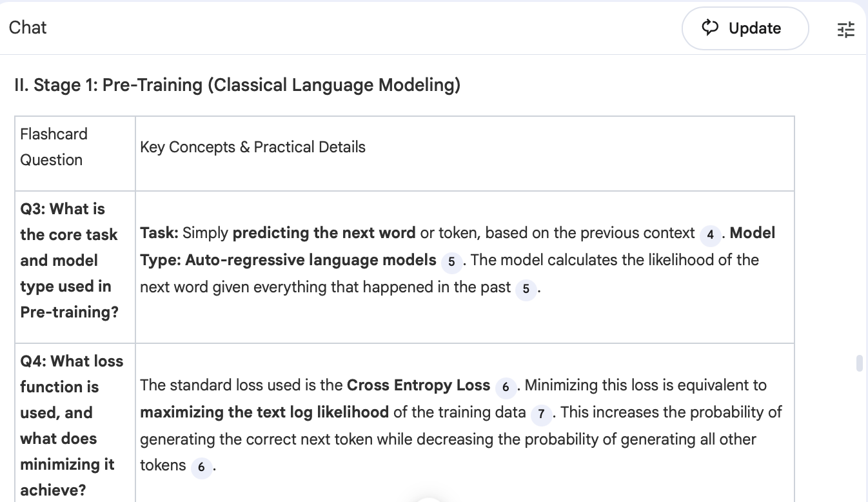
Task: Open citation 7 after "text log likelihood"
Action: 542,415
